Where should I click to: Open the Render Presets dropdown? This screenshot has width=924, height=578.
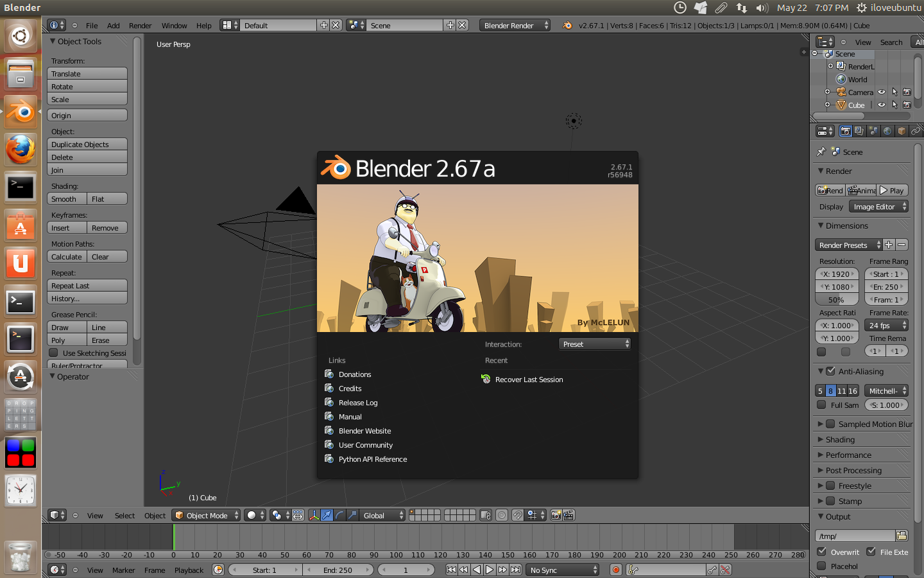[x=848, y=245]
